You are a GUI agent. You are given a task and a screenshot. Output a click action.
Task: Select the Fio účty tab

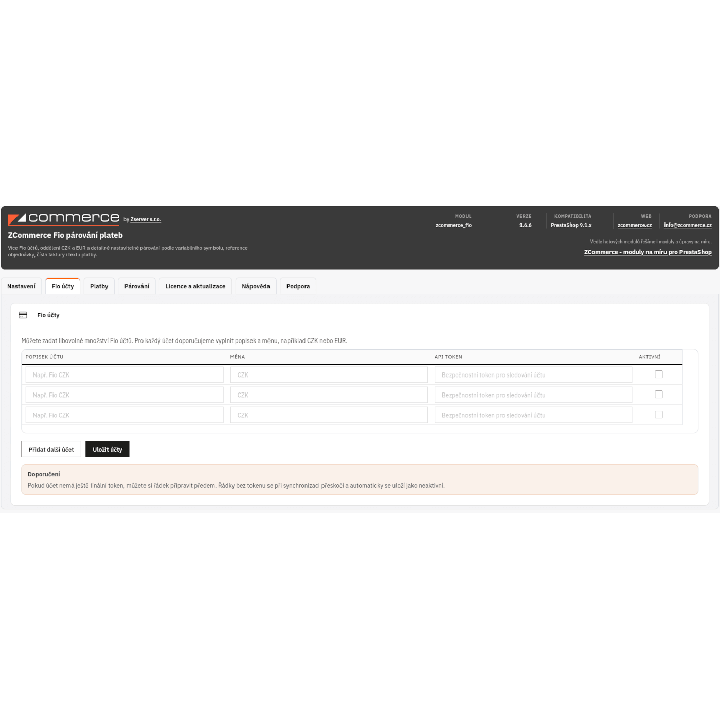point(62,286)
